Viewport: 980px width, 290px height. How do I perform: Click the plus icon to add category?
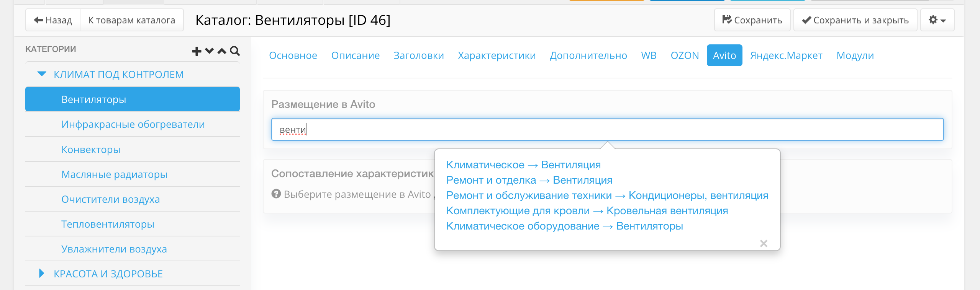(x=197, y=51)
